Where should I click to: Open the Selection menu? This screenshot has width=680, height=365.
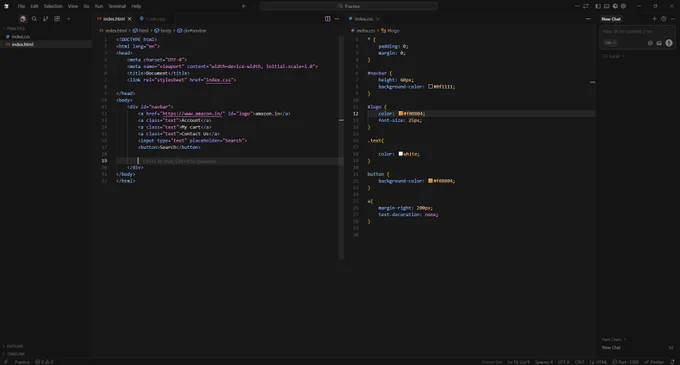click(53, 6)
